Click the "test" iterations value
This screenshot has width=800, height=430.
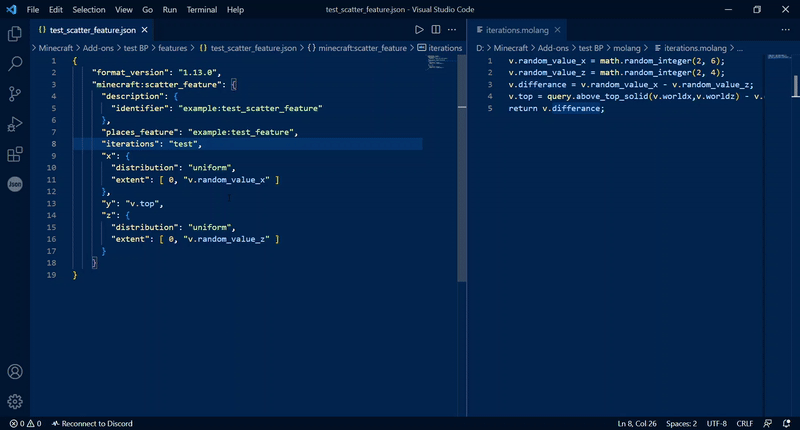point(183,144)
